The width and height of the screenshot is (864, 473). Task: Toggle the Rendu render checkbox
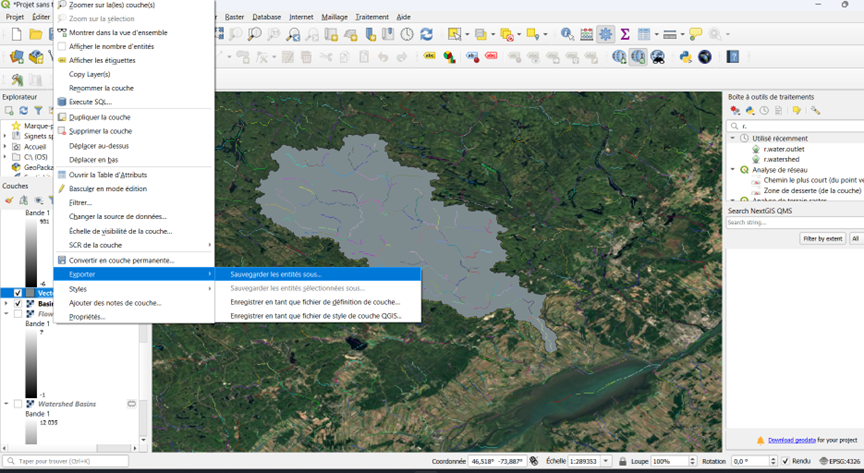point(783,461)
